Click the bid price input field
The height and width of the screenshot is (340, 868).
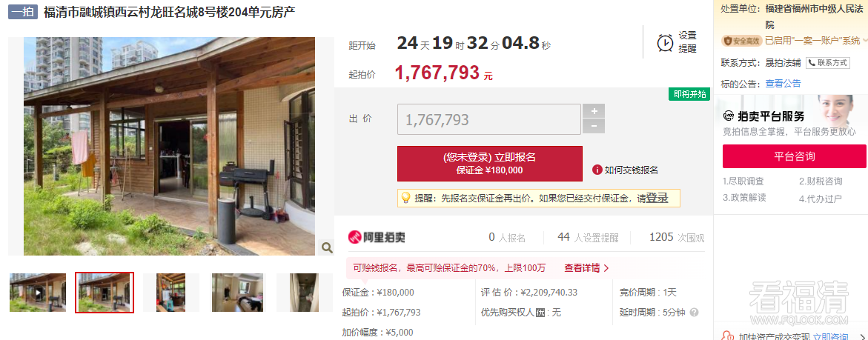(x=489, y=119)
